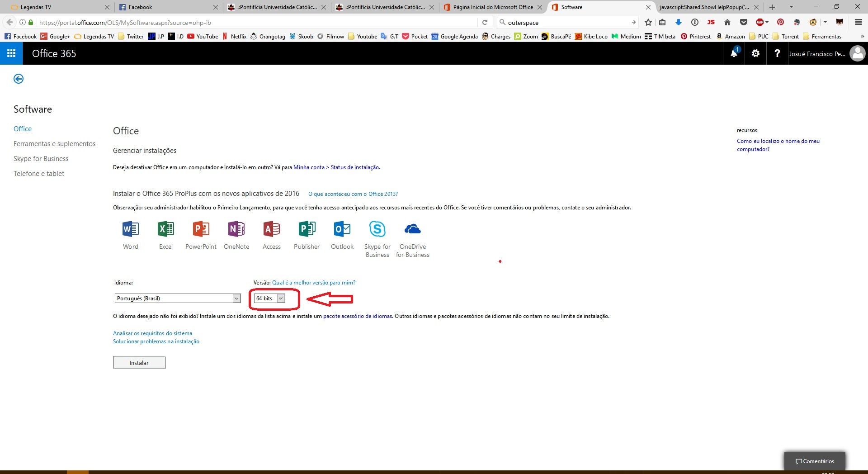Viewport: 868px width, 474px height.
Task: Go back using the blue arrow icon
Action: tap(19, 79)
